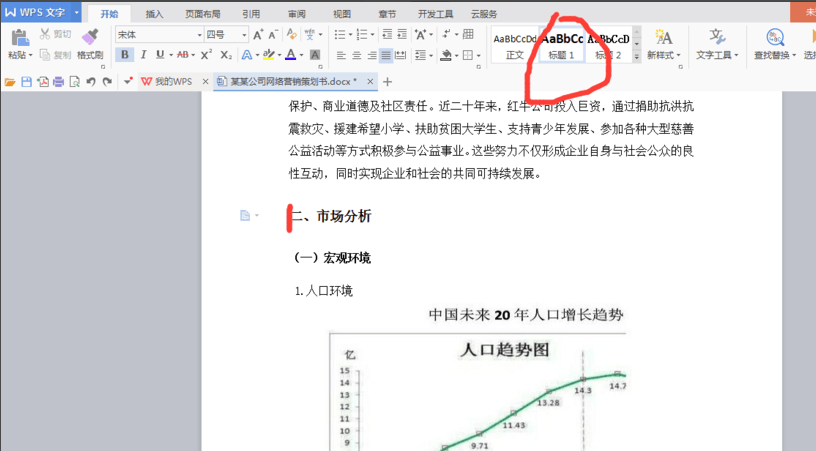This screenshot has width=816, height=451.
Task: Click the Undo arrow icon
Action: click(91, 81)
